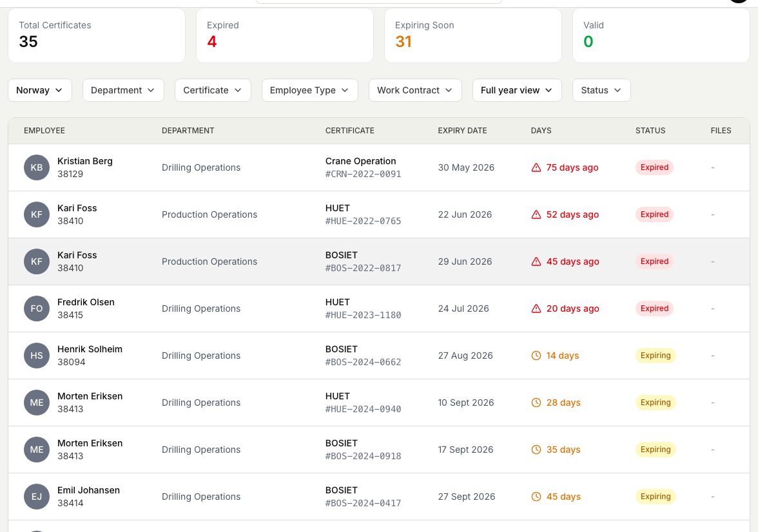This screenshot has height=532, width=758.
Task: Click certificate number #BOS-2024-0417
Action: [x=363, y=503]
